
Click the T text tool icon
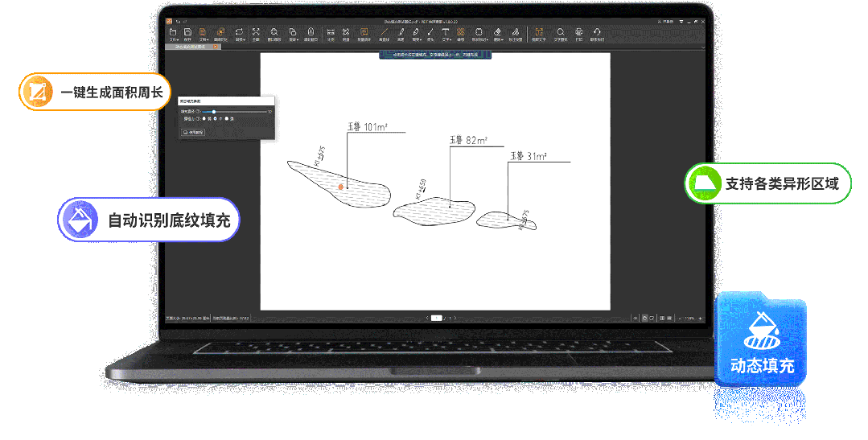[445, 32]
